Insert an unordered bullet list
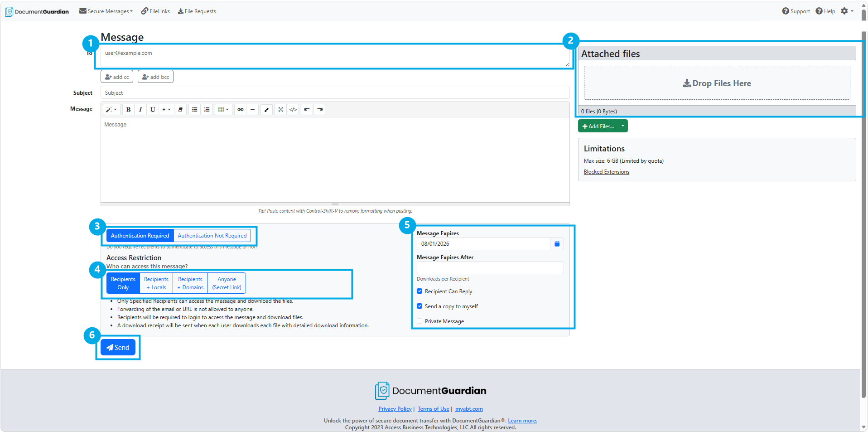This screenshot has height=432, width=868. pyautogui.click(x=194, y=109)
